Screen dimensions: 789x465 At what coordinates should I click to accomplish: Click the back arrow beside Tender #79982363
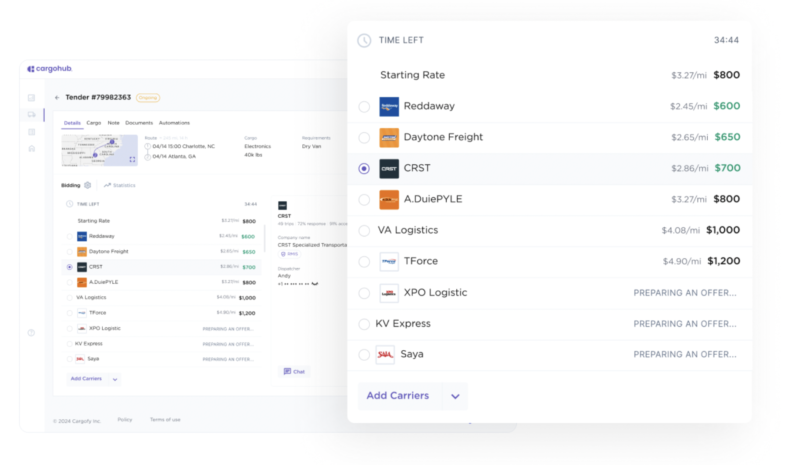[x=57, y=98]
